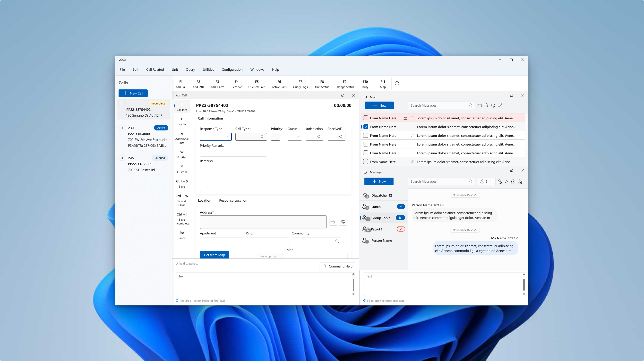Click the close chat bubble icon in Messages
Viewport: 644px width, 361px height.
coord(513,181)
